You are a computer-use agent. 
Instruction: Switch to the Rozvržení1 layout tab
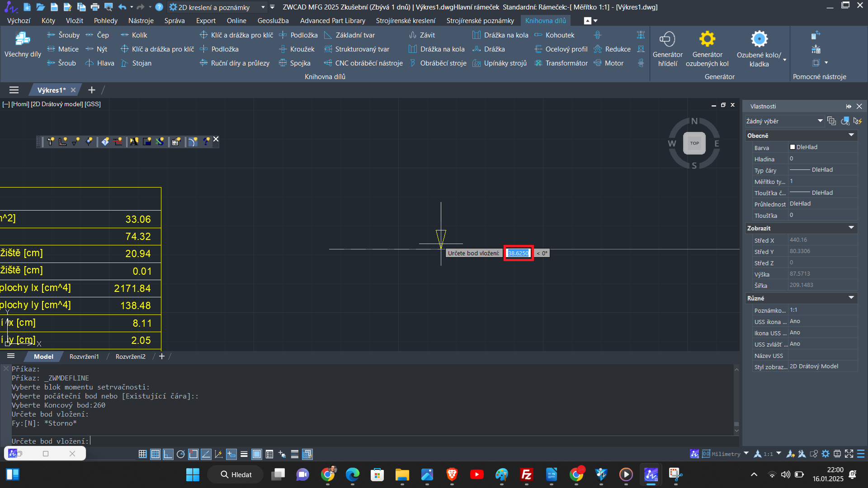tap(84, 357)
